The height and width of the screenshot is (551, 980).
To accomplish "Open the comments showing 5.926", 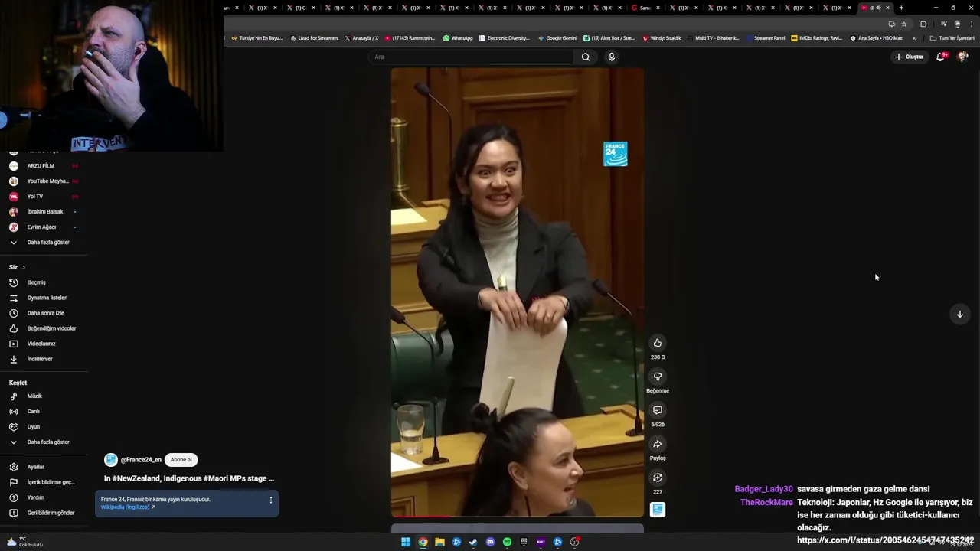I will 657,410.
